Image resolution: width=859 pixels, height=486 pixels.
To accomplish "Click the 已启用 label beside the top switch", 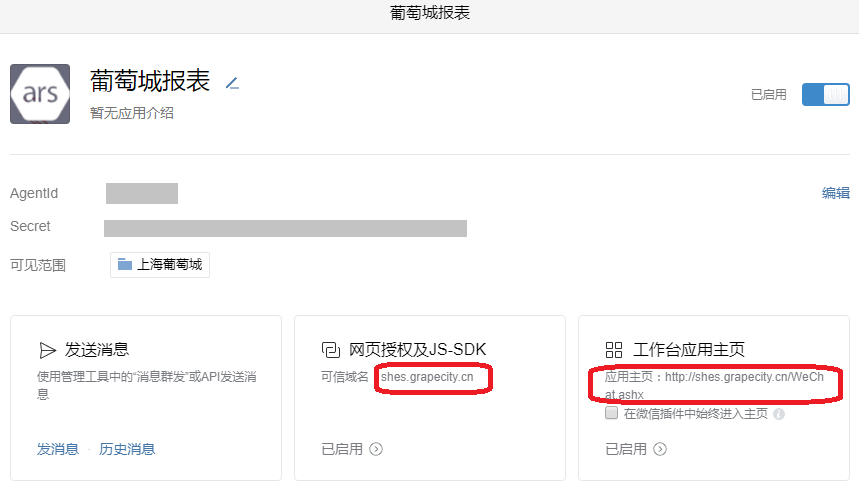I will point(769,95).
